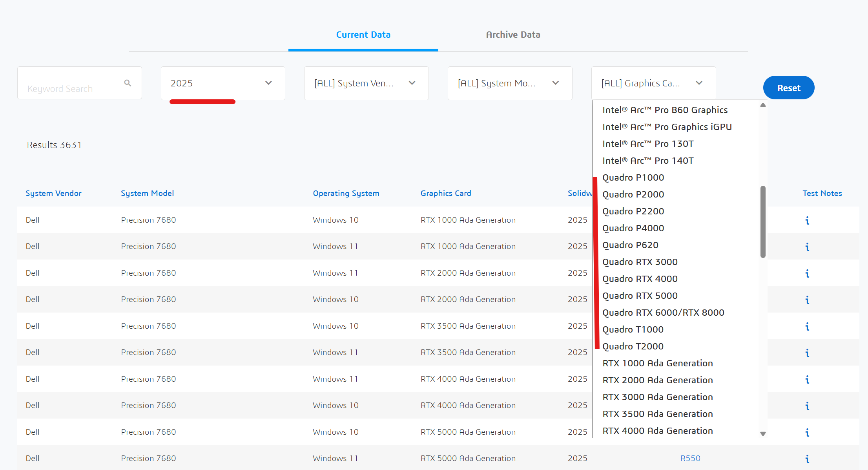
Task: Choose Quadro RTX 4000 from the list
Action: (640, 279)
